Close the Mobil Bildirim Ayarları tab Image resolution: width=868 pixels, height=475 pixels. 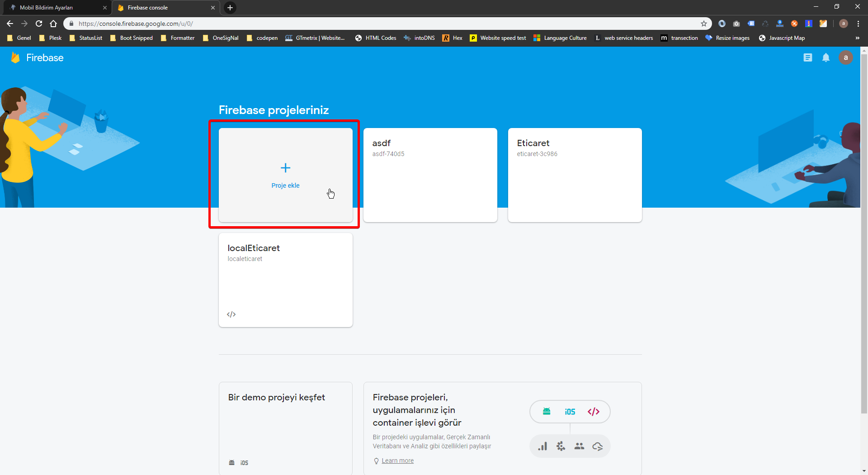click(x=105, y=8)
